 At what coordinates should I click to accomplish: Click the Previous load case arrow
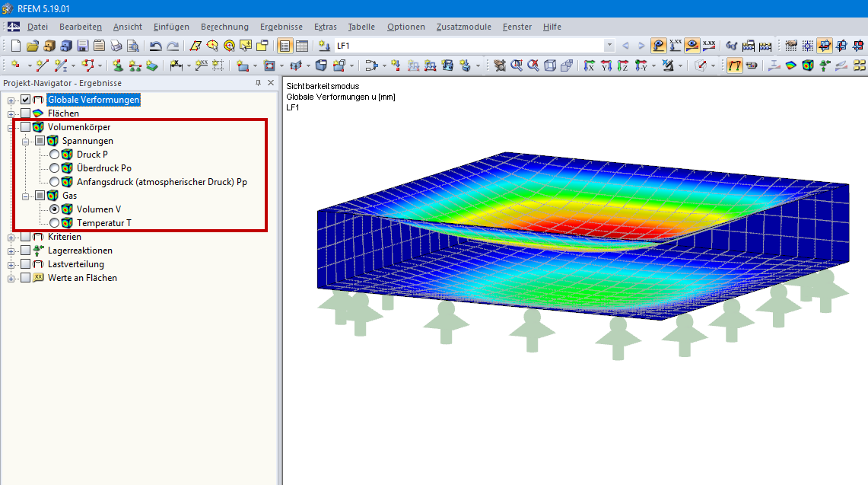(x=625, y=46)
